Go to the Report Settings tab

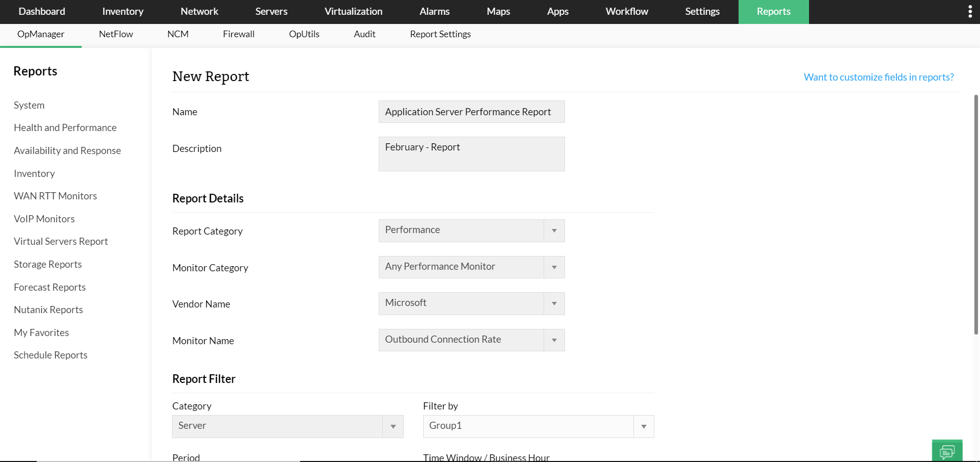(440, 34)
